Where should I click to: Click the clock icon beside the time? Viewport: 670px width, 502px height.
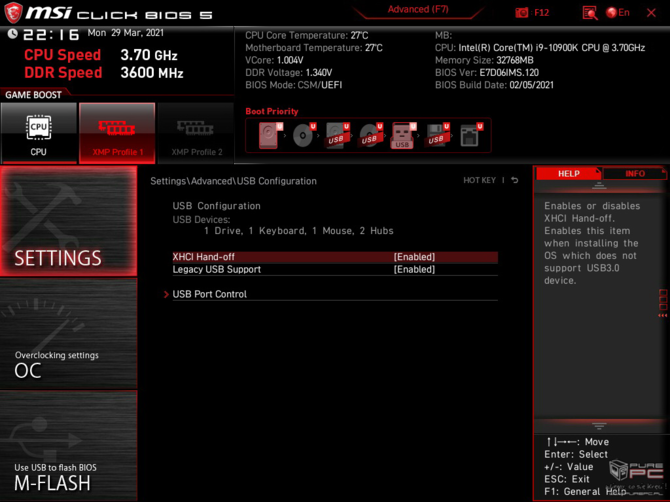click(12, 34)
